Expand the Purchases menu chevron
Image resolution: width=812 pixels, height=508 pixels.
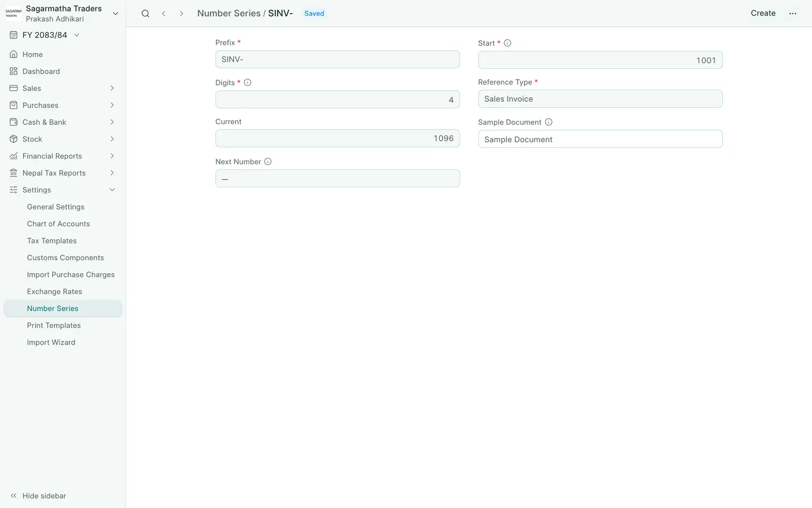[x=112, y=105]
